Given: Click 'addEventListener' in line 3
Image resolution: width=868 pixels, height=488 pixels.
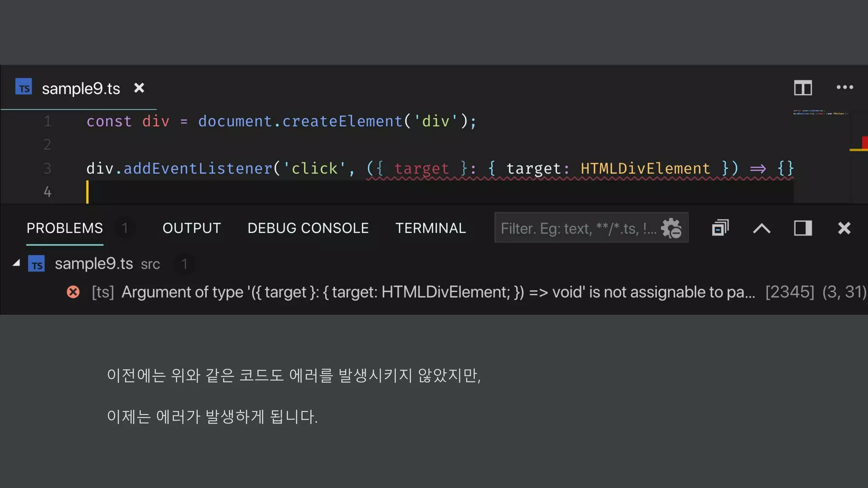Looking at the screenshot, I should tap(198, 168).
